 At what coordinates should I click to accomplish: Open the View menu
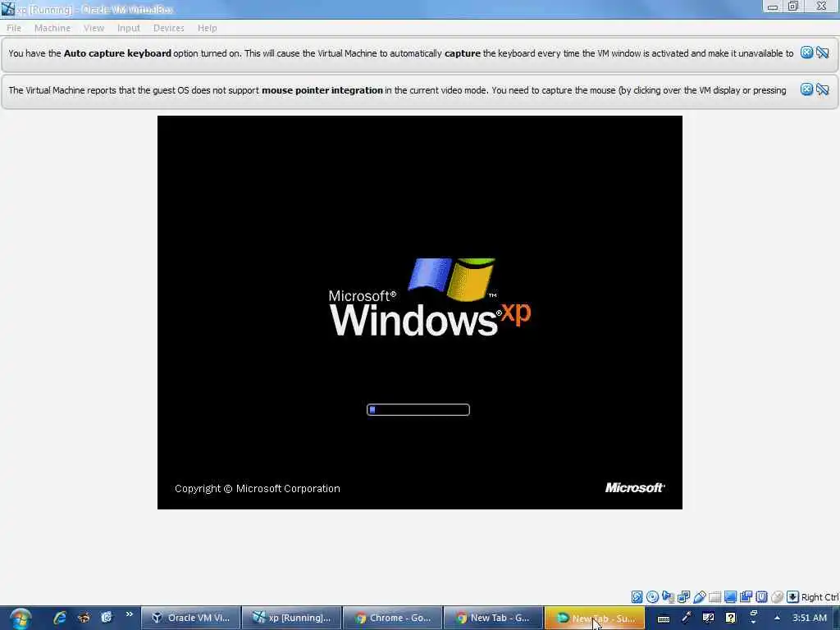click(94, 28)
